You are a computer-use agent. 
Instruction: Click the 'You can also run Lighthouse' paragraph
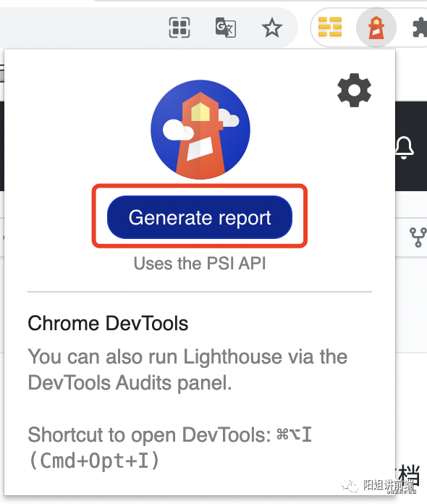(187, 369)
